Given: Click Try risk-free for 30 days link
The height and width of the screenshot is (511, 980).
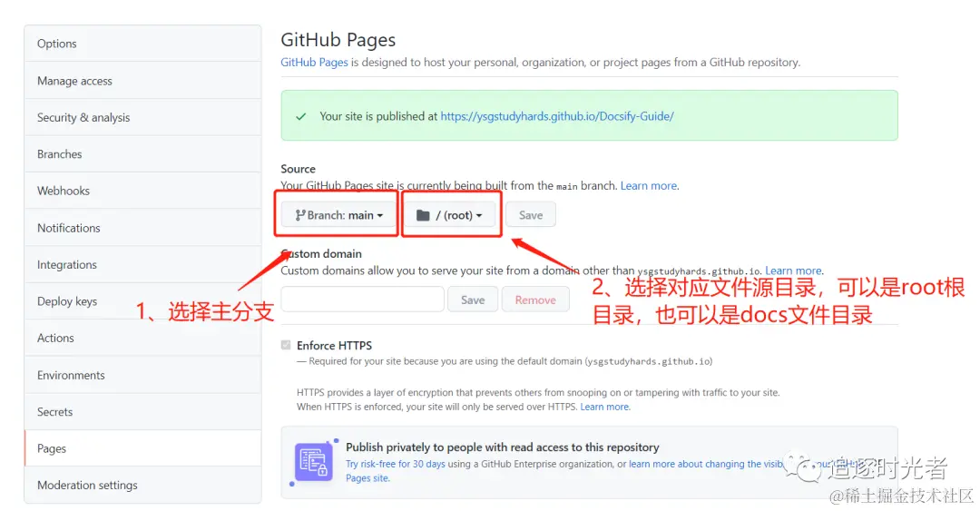Looking at the screenshot, I should 395,464.
